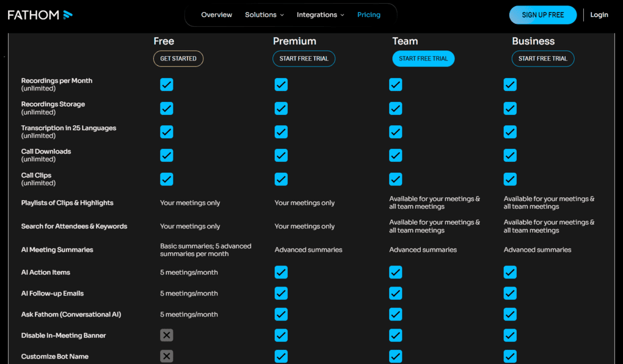The width and height of the screenshot is (623, 364).
Task: Select the Business checkmark for Ask Fathom
Action: [x=510, y=314]
